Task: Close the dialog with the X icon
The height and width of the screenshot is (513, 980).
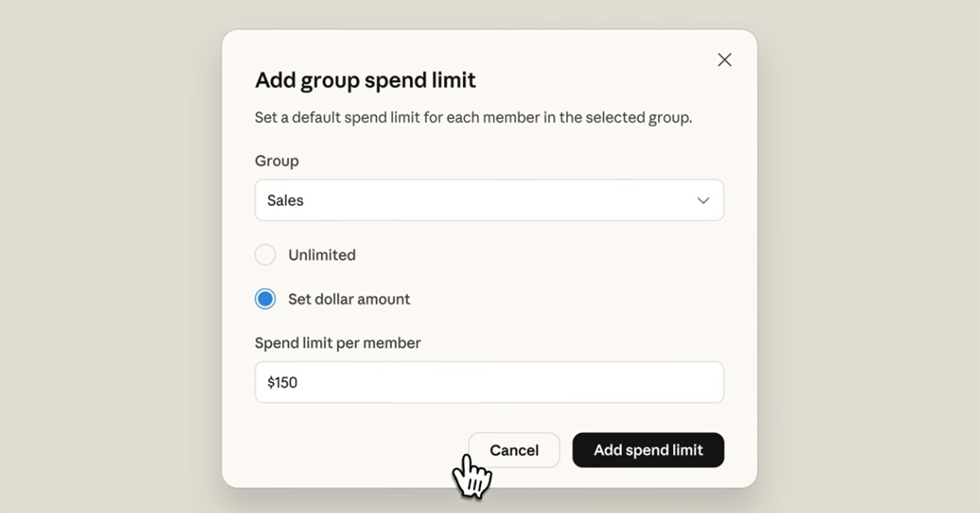Action: tap(724, 60)
